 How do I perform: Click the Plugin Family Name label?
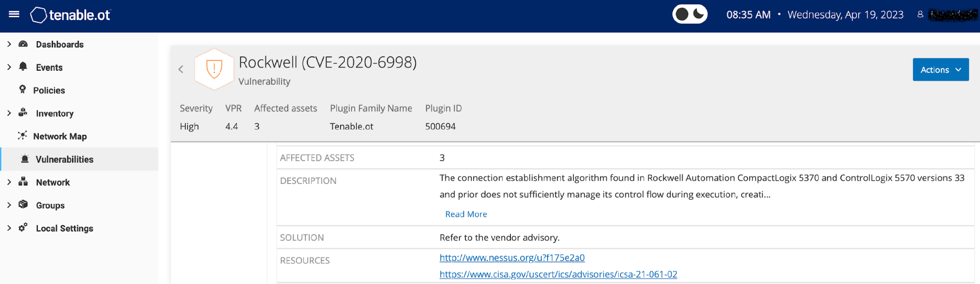(371, 108)
